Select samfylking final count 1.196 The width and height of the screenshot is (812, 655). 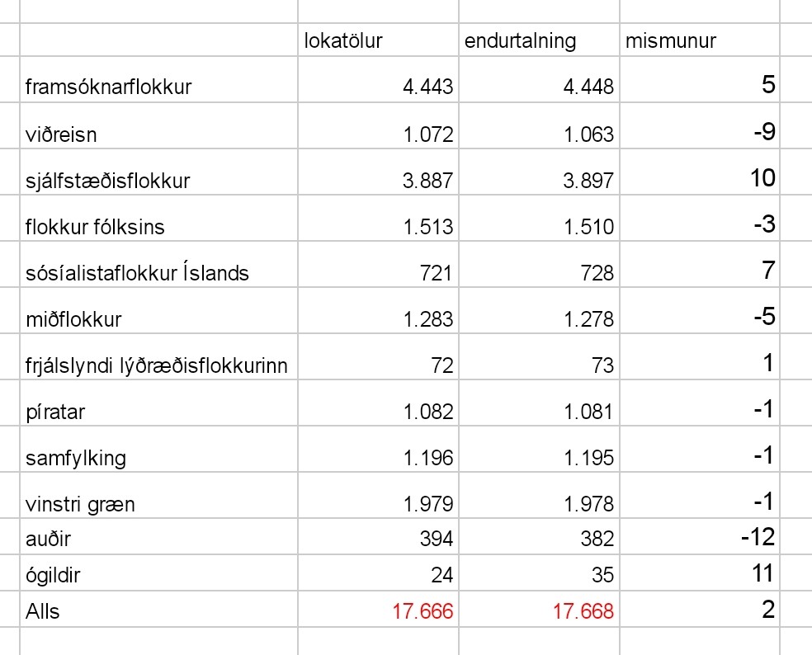378,449
